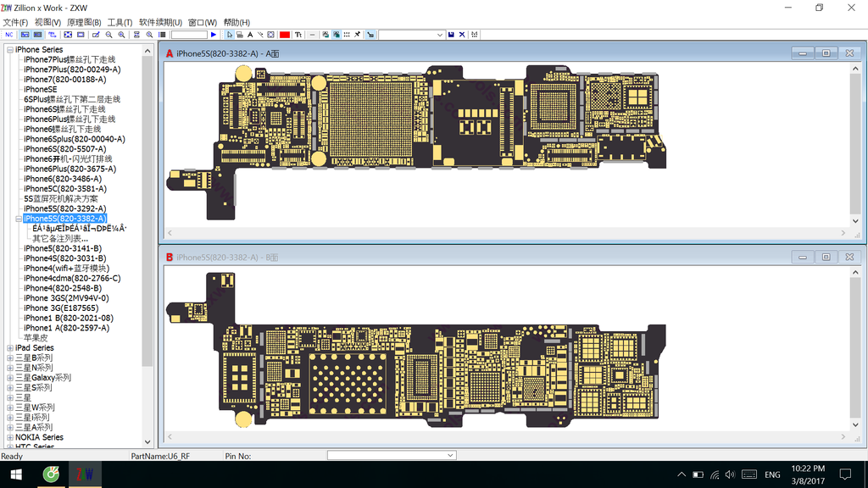This screenshot has height=488, width=868.
Task: Toggle the highlighted image overlay icon
Action: pos(336,34)
